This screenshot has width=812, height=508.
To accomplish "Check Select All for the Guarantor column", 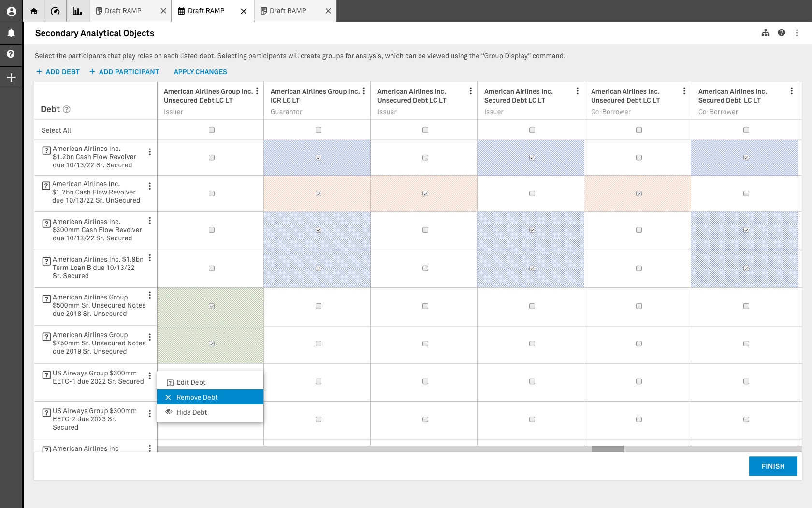I will coord(318,130).
